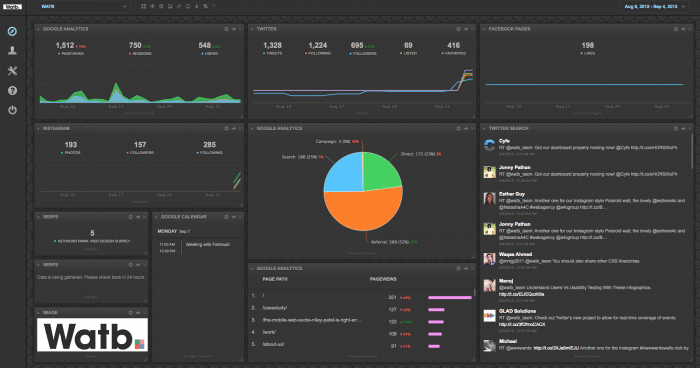This screenshot has height=368, width=700.
Task: Select the /casestudy/ page path row
Action: 362,309
